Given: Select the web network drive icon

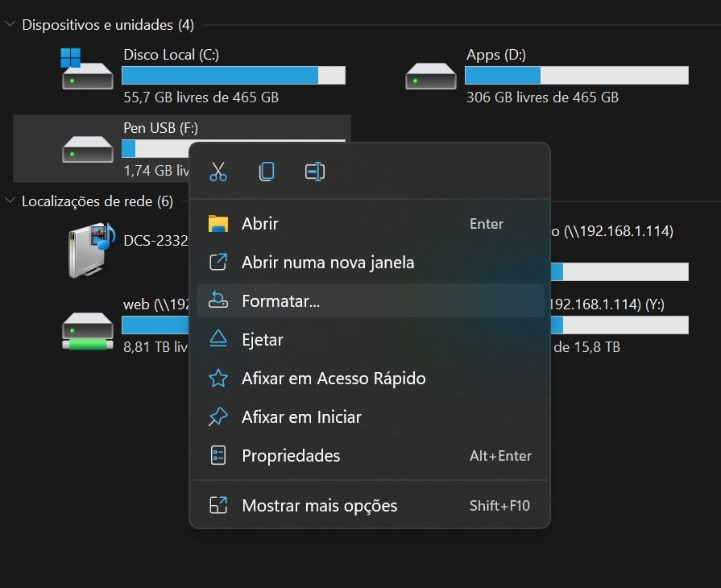Looking at the screenshot, I should click(x=88, y=330).
